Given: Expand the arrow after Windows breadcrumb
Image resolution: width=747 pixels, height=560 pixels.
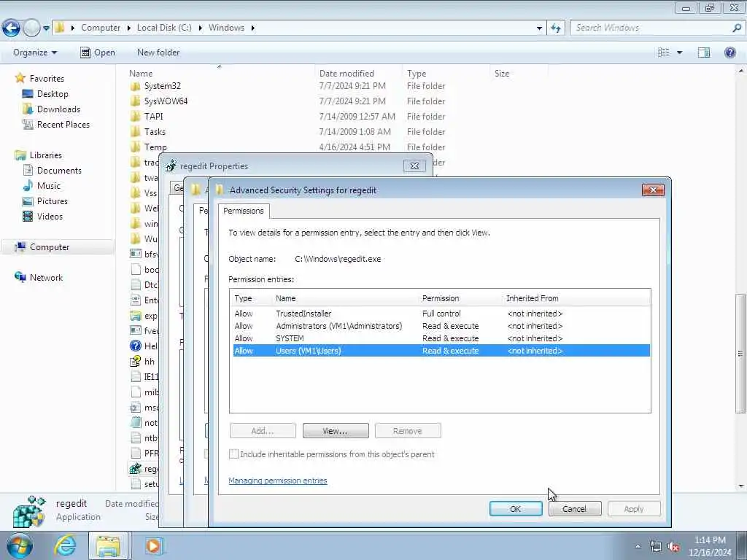Looking at the screenshot, I should pyautogui.click(x=252, y=28).
